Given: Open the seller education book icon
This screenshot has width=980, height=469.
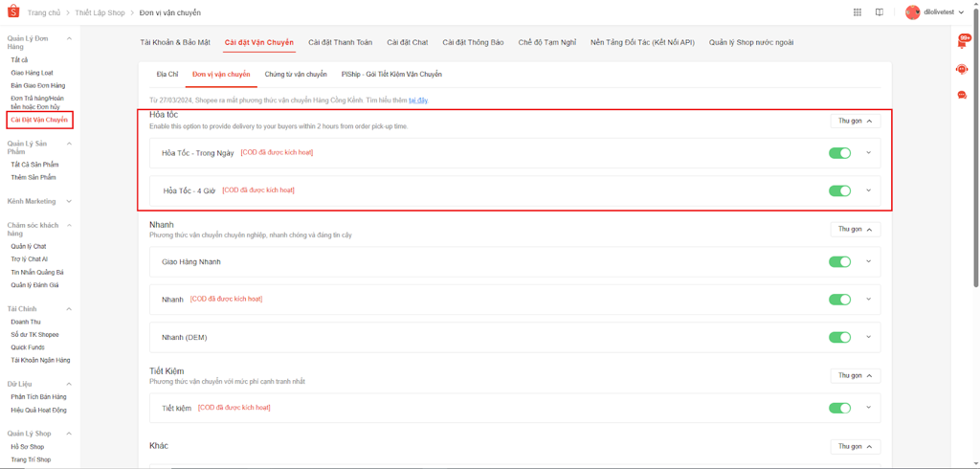Looking at the screenshot, I should tap(880, 12).
